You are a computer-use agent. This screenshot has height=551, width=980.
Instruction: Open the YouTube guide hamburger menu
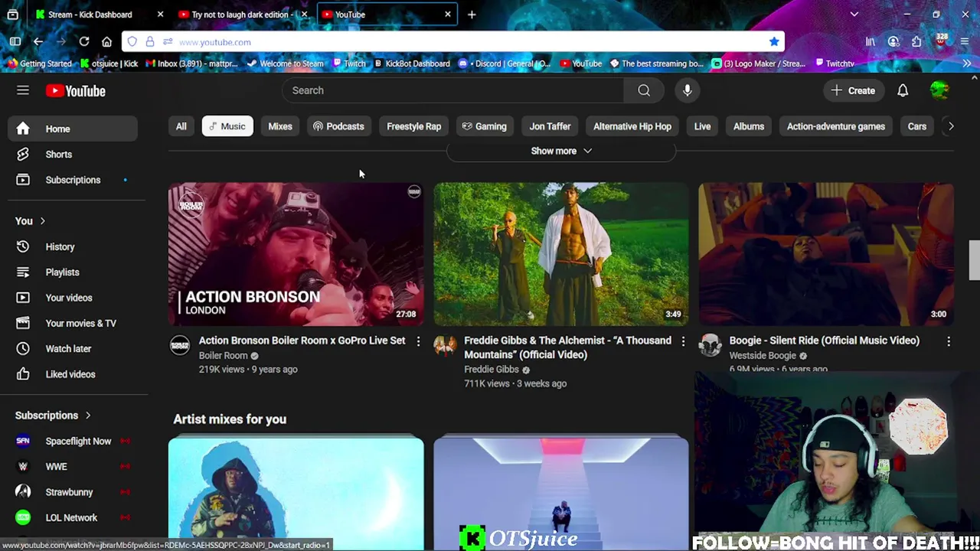pos(23,90)
